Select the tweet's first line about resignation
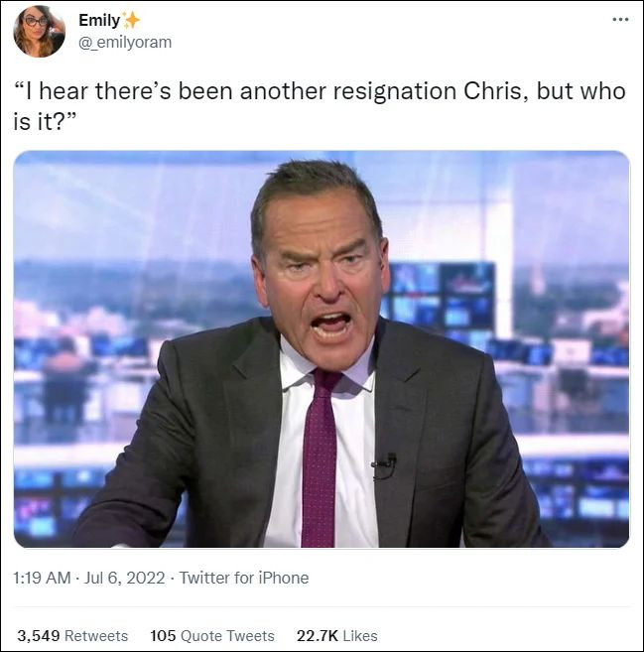644x652 pixels. click(320, 91)
